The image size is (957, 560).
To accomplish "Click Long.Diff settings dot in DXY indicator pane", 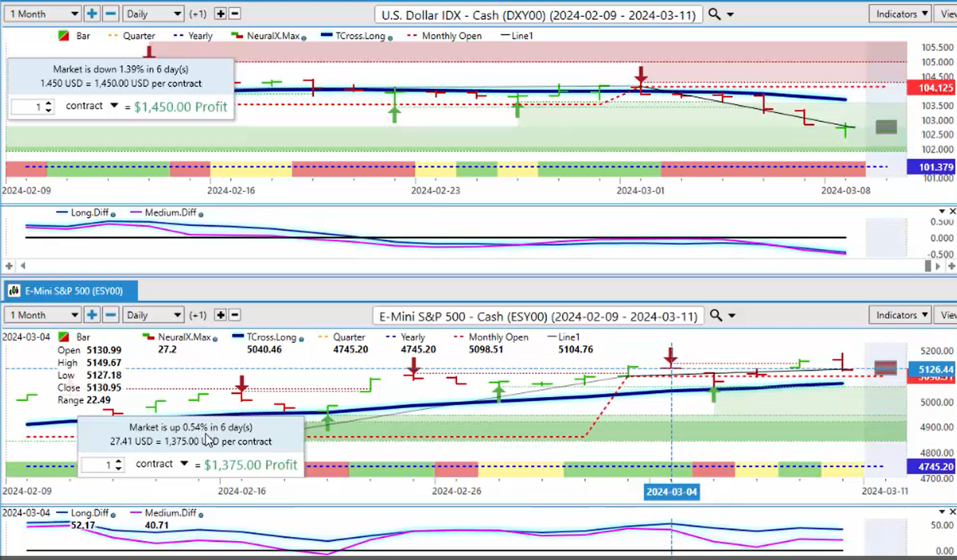I will [x=113, y=214].
